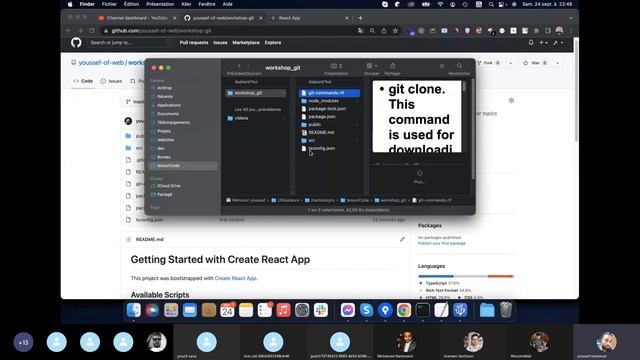Image resolution: width=640 pixels, height=360 pixels.
Task: Open the Apple menu
Action: pos(70,4)
